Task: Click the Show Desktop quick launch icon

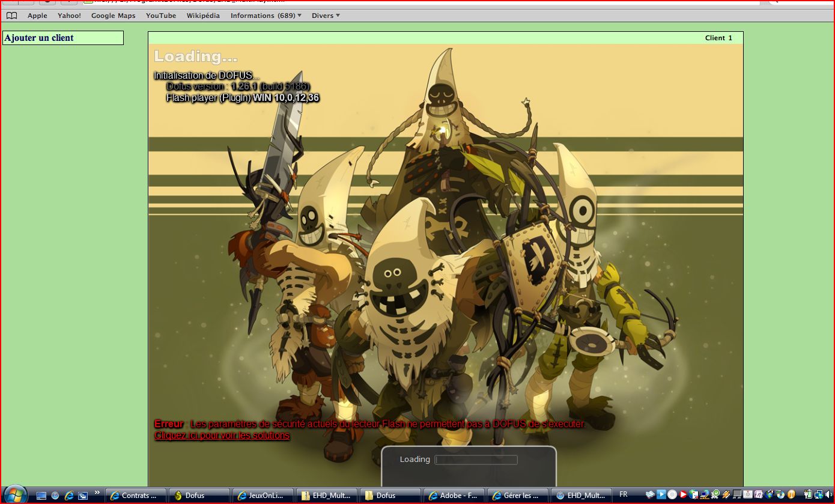Action: coord(41,496)
